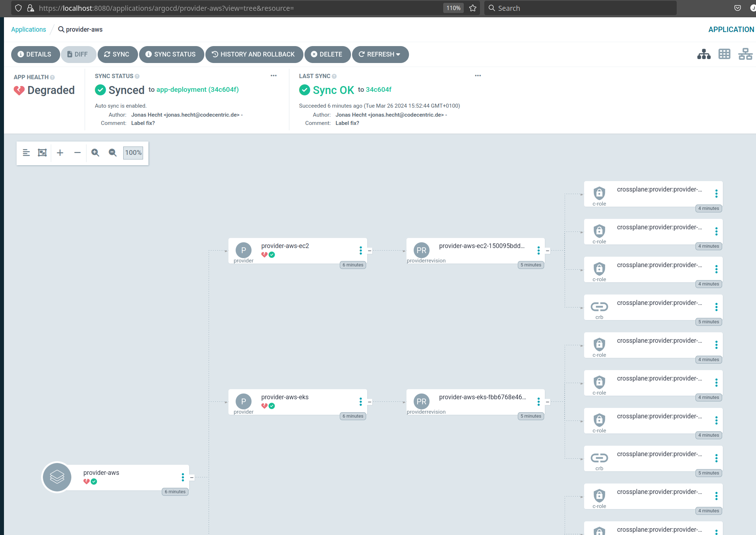
Task: Open kebab menu of provider-aws-ec2 node
Action: pyautogui.click(x=361, y=251)
